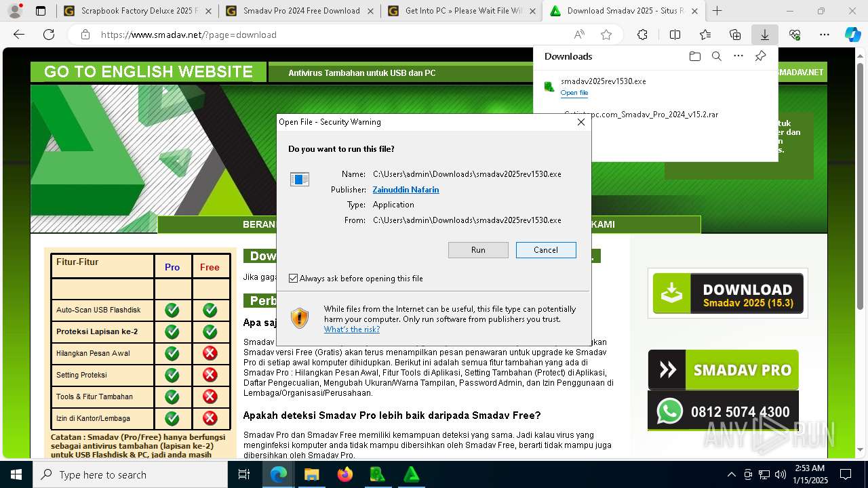868x488 pixels.
Task: Open a new browser tab
Action: coord(717,11)
